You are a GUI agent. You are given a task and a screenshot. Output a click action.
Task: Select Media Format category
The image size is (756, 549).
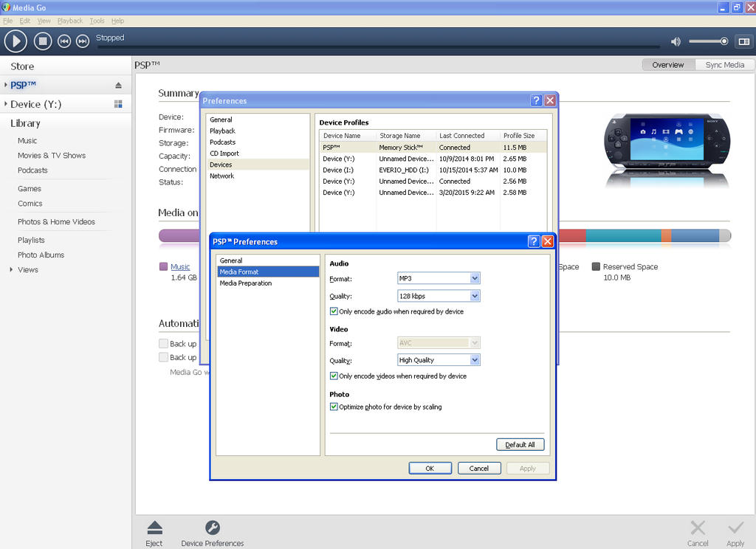pyautogui.click(x=268, y=272)
